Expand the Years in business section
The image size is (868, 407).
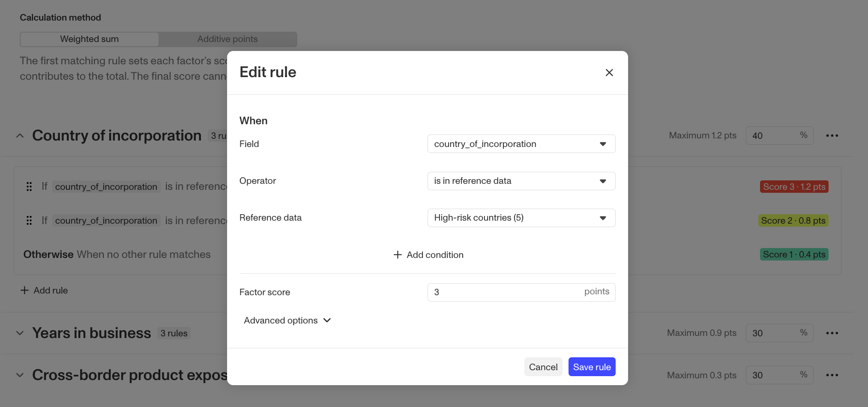[20, 333]
